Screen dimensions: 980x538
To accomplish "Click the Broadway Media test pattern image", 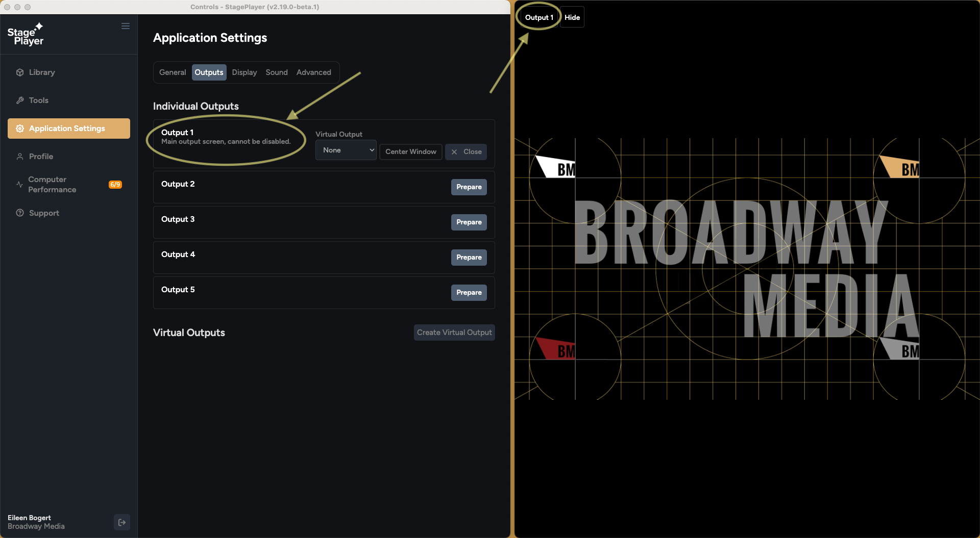I will point(747,269).
